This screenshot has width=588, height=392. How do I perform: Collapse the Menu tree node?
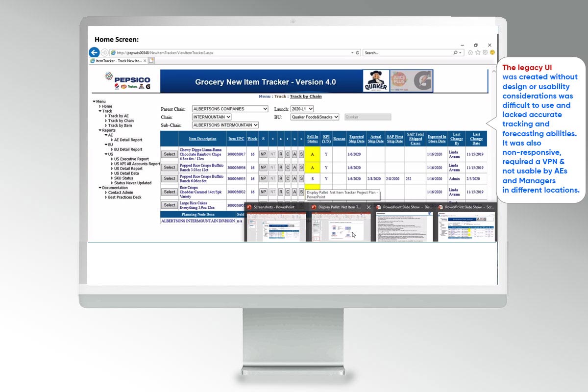[x=94, y=102]
